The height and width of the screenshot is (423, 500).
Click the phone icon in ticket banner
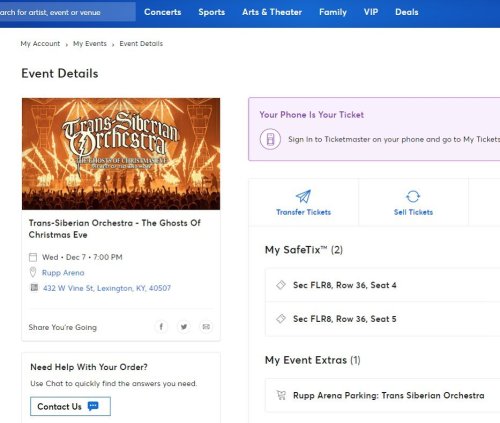[270, 139]
